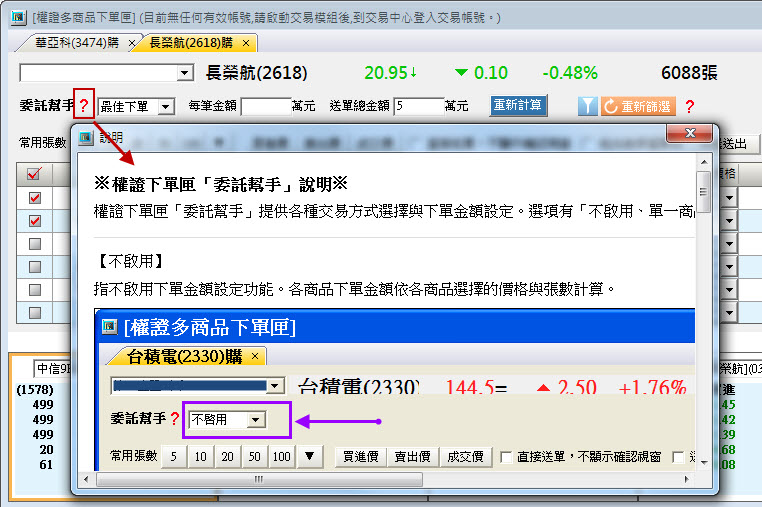
Task: Click the horizontal scrollbar left arrow
Action: pos(86,479)
